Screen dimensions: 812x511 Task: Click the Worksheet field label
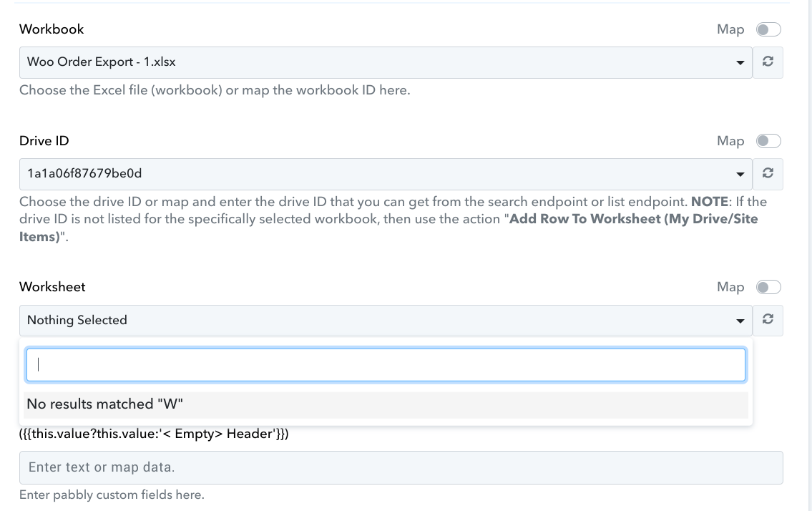point(52,287)
